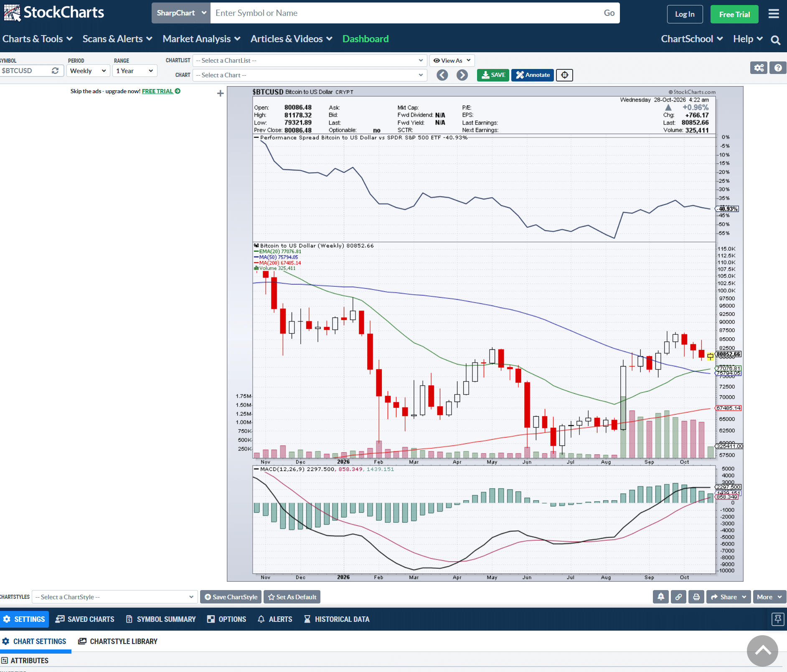Click the Enter Symbol or Name field
The image size is (787, 672).
pyautogui.click(x=404, y=13)
